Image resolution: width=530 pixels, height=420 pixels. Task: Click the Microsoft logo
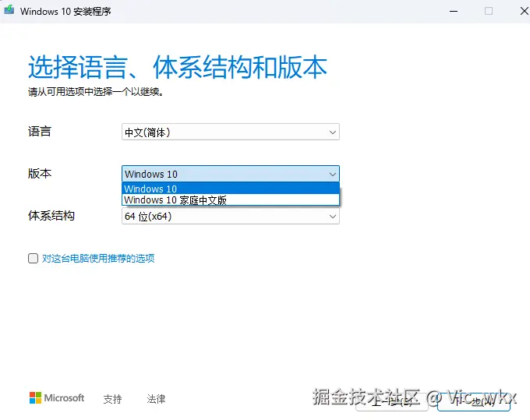57,398
